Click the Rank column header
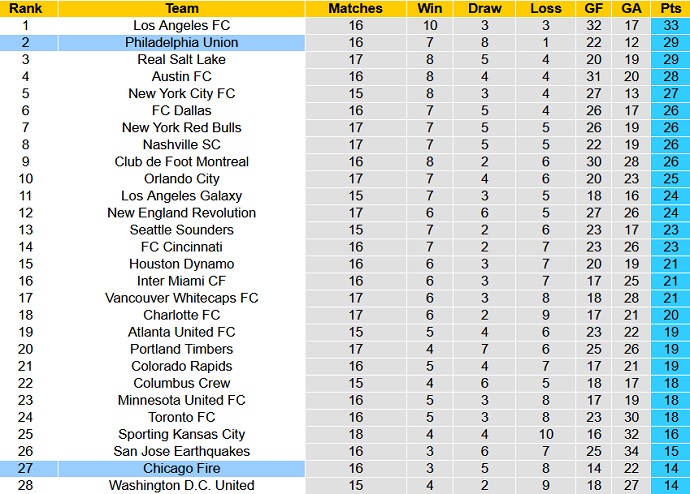The width and height of the screenshot is (690, 494). (29, 8)
